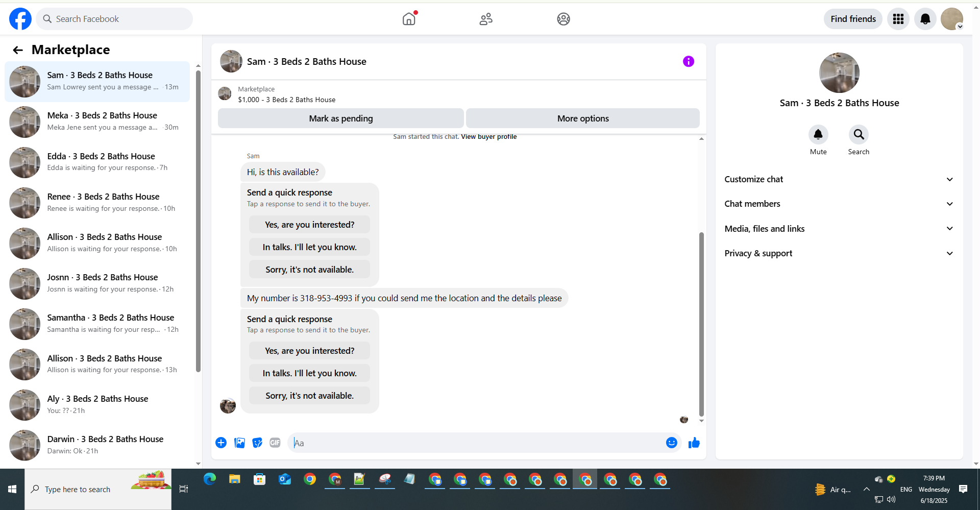
Task: Open more actions plus icon in composer
Action: click(221, 443)
